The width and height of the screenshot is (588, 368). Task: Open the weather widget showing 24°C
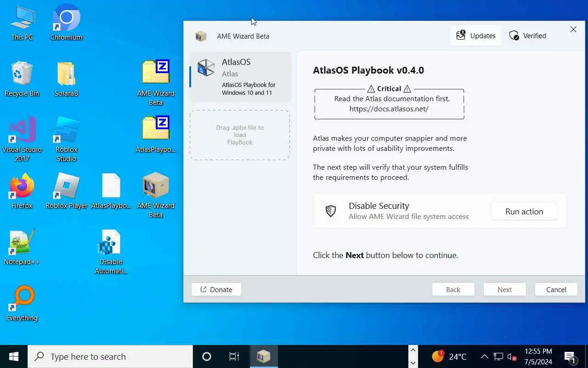pos(449,356)
